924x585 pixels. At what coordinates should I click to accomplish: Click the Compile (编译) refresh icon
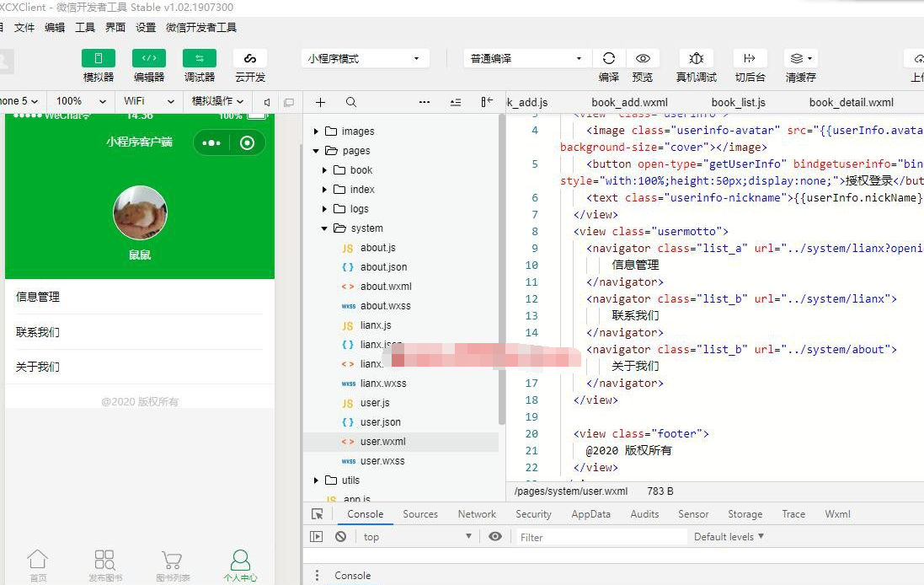(608, 59)
